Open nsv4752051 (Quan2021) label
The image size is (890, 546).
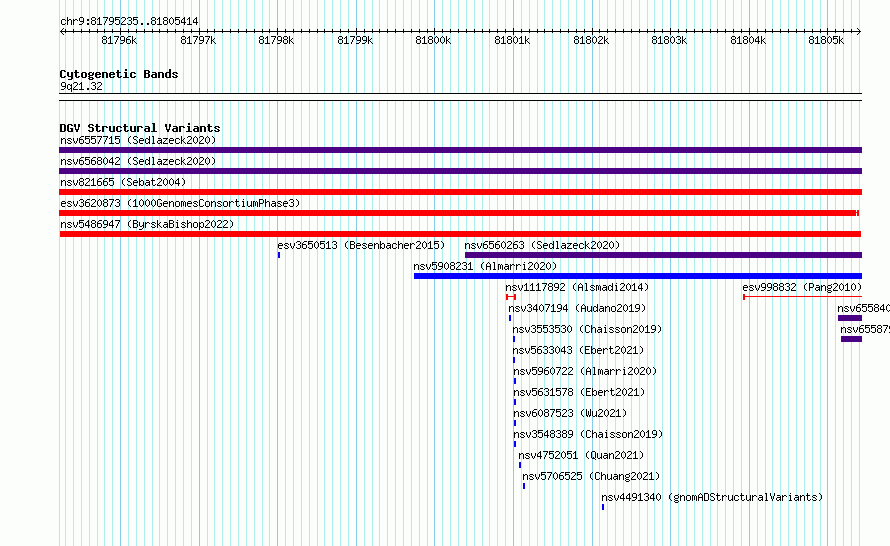(x=581, y=455)
